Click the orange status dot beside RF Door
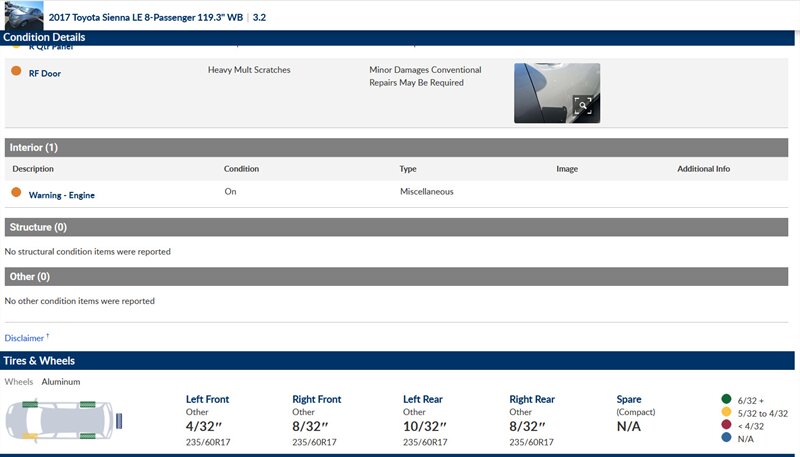 click(x=16, y=72)
